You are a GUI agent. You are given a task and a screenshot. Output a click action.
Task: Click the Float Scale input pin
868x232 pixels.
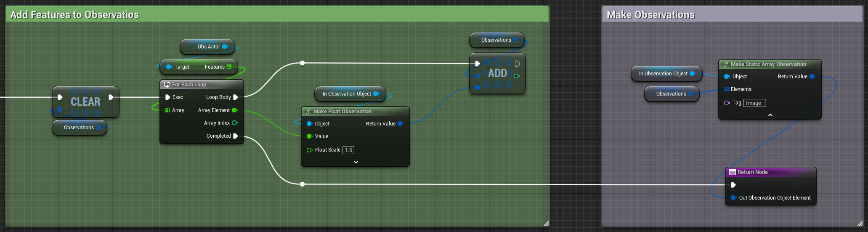[309, 150]
